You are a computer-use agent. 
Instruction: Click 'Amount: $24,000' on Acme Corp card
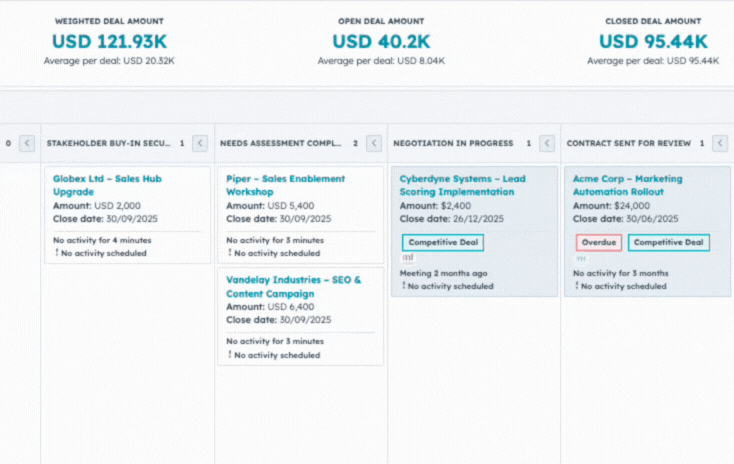click(611, 206)
